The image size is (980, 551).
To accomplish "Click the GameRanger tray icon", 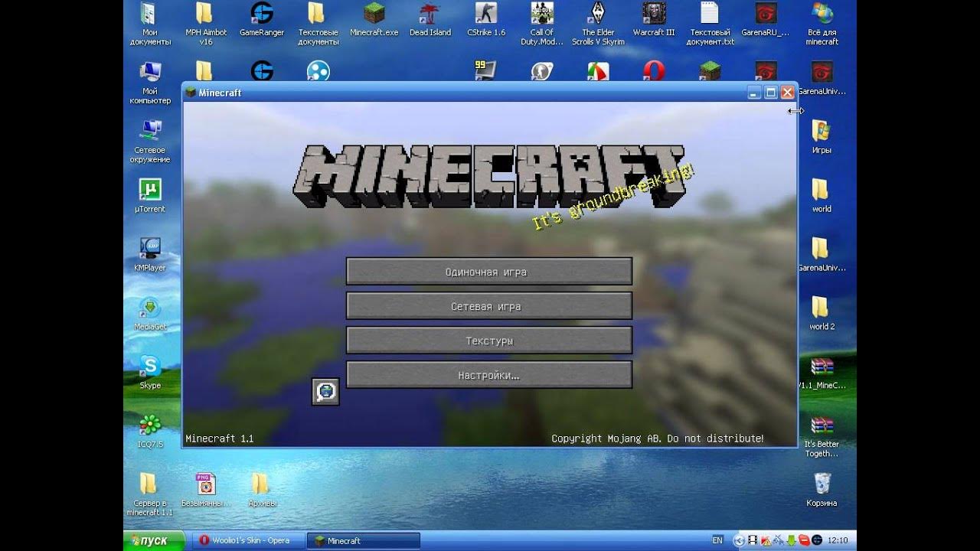I will tap(816, 540).
